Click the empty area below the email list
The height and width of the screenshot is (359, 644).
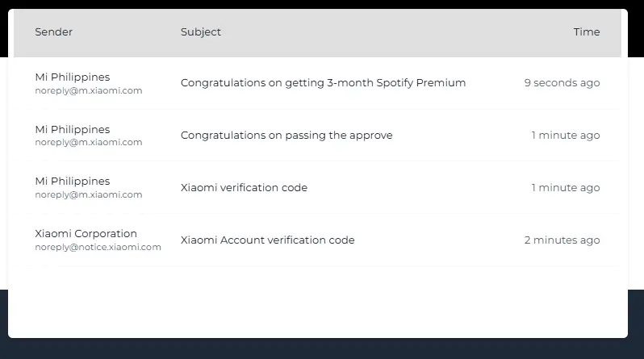pyautogui.click(x=317, y=302)
